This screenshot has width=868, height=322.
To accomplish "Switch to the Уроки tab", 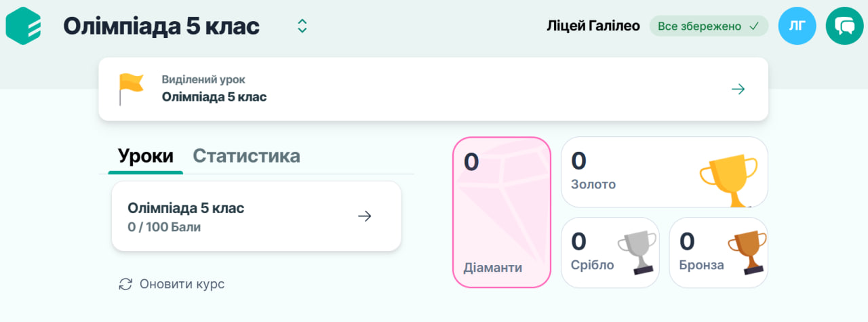I will point(145,156).
